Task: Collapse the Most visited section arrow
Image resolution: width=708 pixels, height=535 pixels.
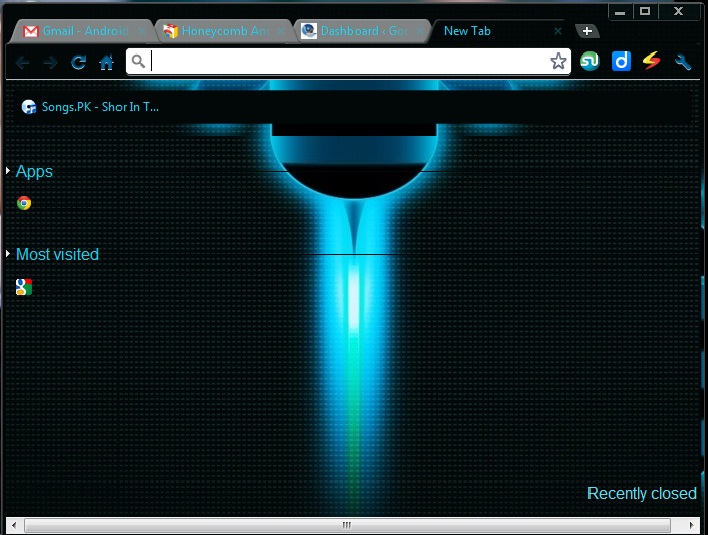Action: pyautogui.click(x=8, y=254)
